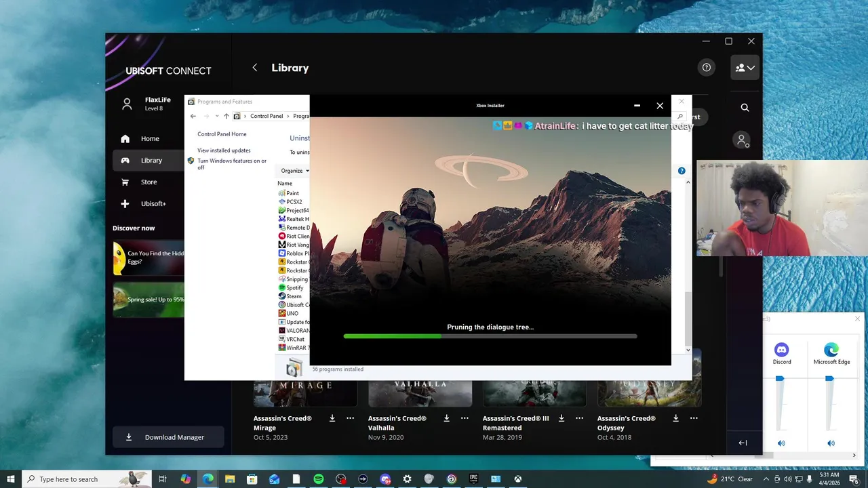Download Assassin's Creed Valhalla
Viewport: 868px width, 488px height.
coord(447,418)
